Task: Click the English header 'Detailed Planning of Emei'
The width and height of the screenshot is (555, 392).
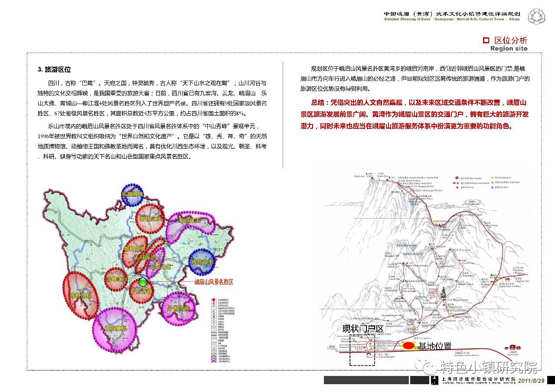Action: click(x=452, y=20)
